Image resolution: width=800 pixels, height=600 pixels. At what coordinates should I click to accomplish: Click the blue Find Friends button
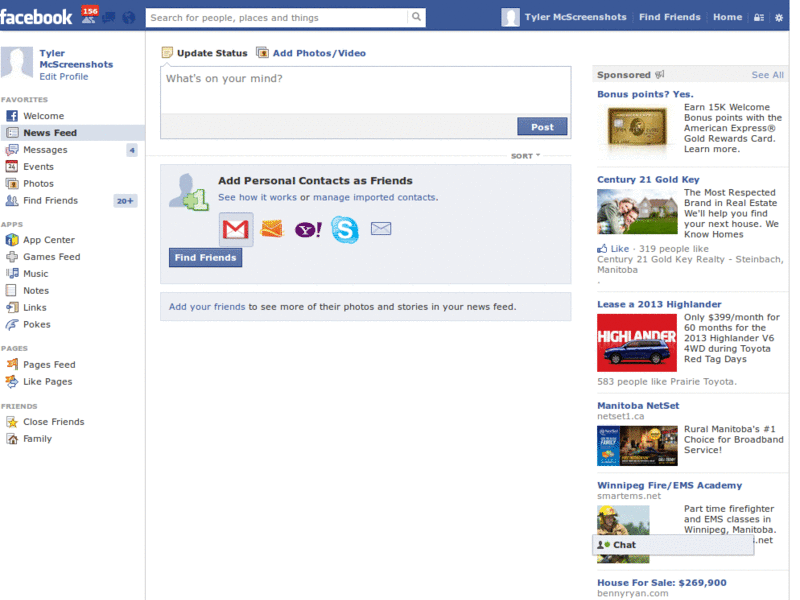[205, 258]
